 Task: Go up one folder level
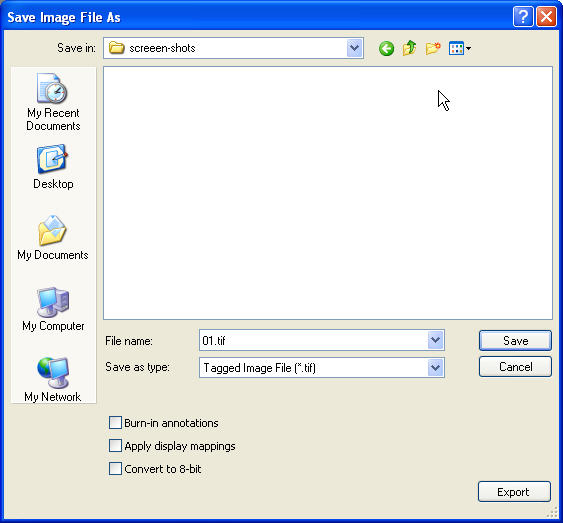pyautogui.click(x=409, y=48)
